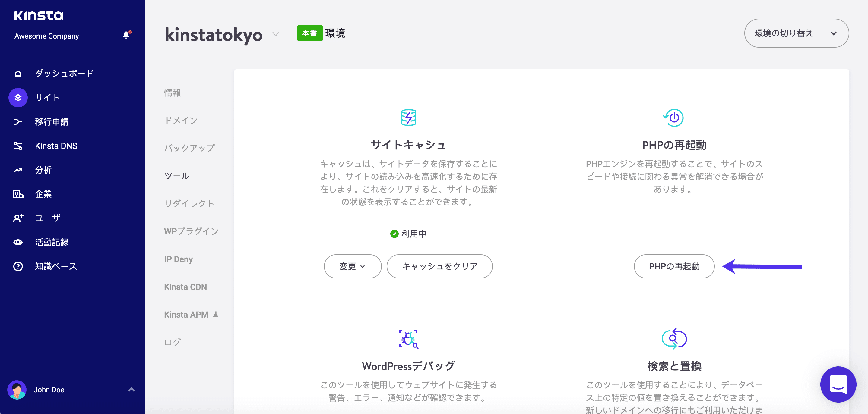Click the PHPの再起動 button
868x414 pixels.
coord(674,266)
